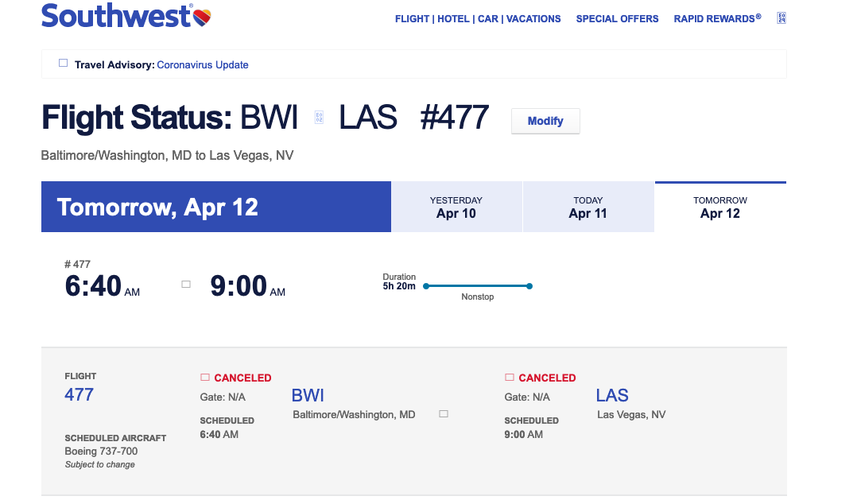Click the icon right of Baltimore/Washington, MD details
Viewport: 861px width, 504px height.
pos(444,414)
